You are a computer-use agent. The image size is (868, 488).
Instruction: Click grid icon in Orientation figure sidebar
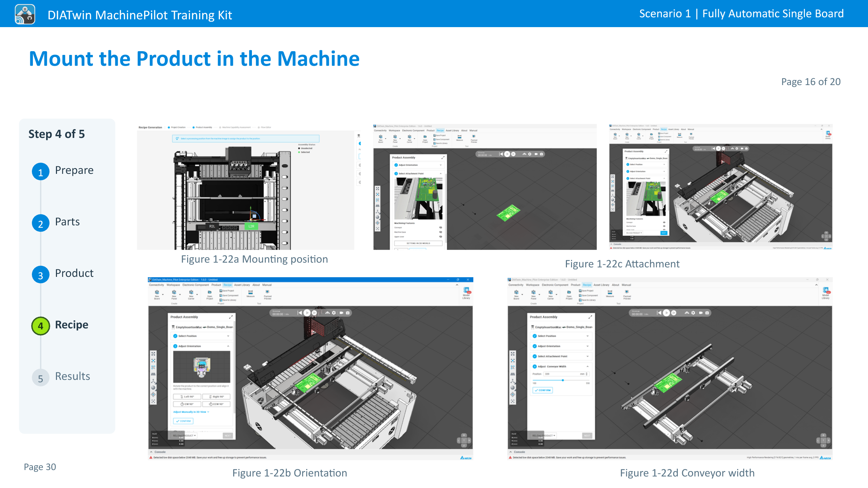(x=153, y=374)
